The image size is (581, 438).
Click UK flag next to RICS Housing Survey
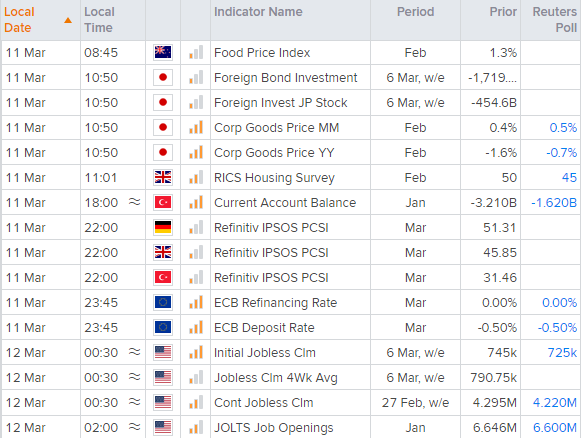tap(163, 177)
